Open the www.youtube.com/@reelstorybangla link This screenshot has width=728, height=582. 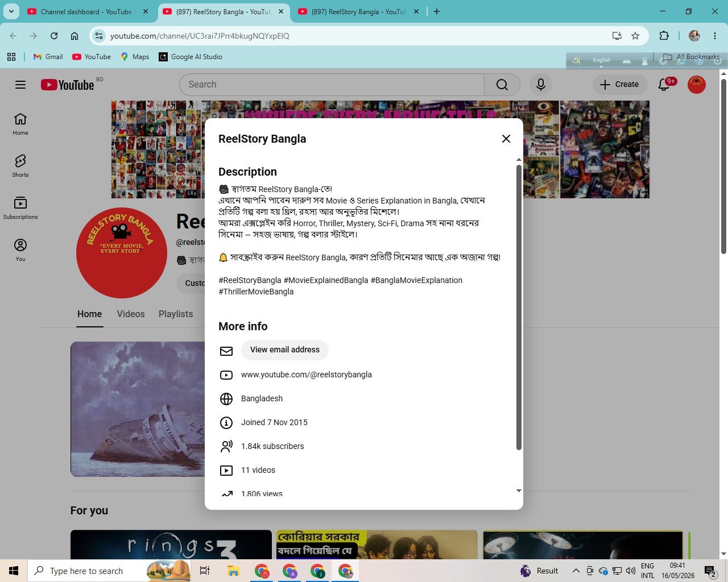click(x=307, y=375)
